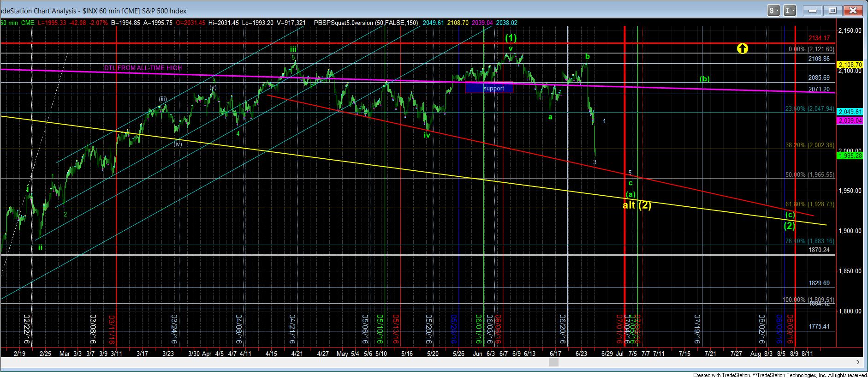The image size is (868, 378).
Task: Close the TradeStation chart window
Action: (x=853, y=10)
